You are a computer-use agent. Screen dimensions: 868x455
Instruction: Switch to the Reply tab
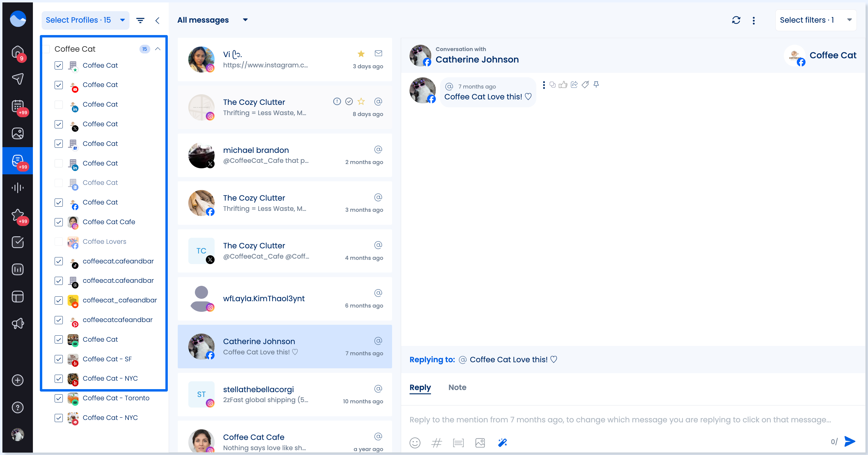[x=420, y=387]
